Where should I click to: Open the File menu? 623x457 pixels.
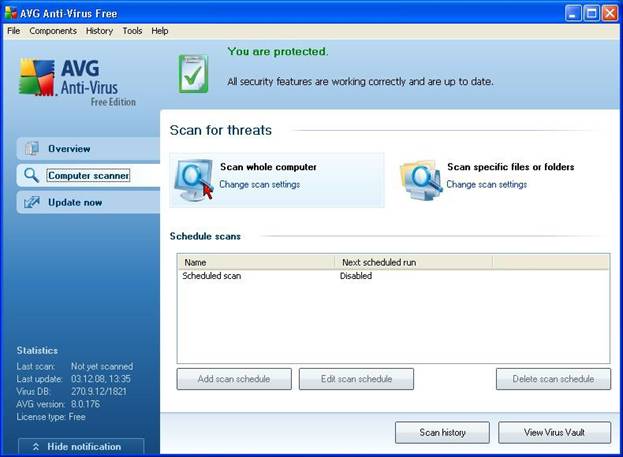[x=14, y=31]
